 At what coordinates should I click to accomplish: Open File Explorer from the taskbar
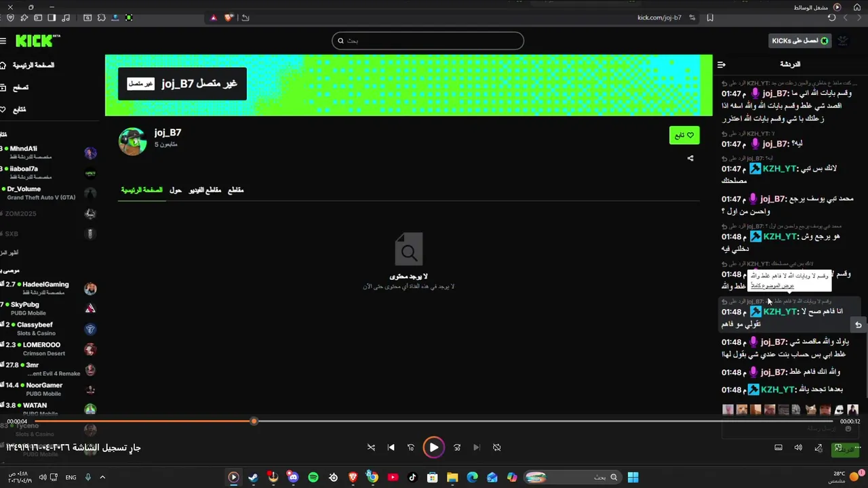pos(452,477)
